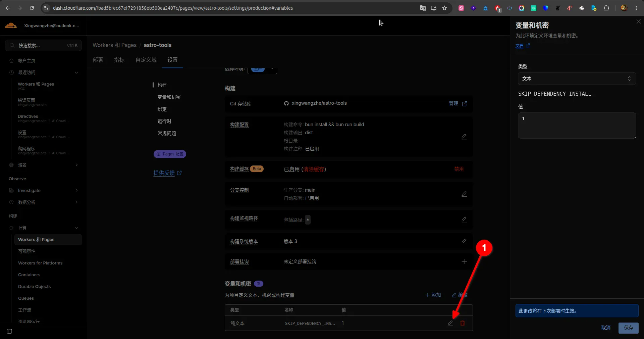
Task: Collapse the sidebar using the bottom-left panel icon
Action: 9,331
